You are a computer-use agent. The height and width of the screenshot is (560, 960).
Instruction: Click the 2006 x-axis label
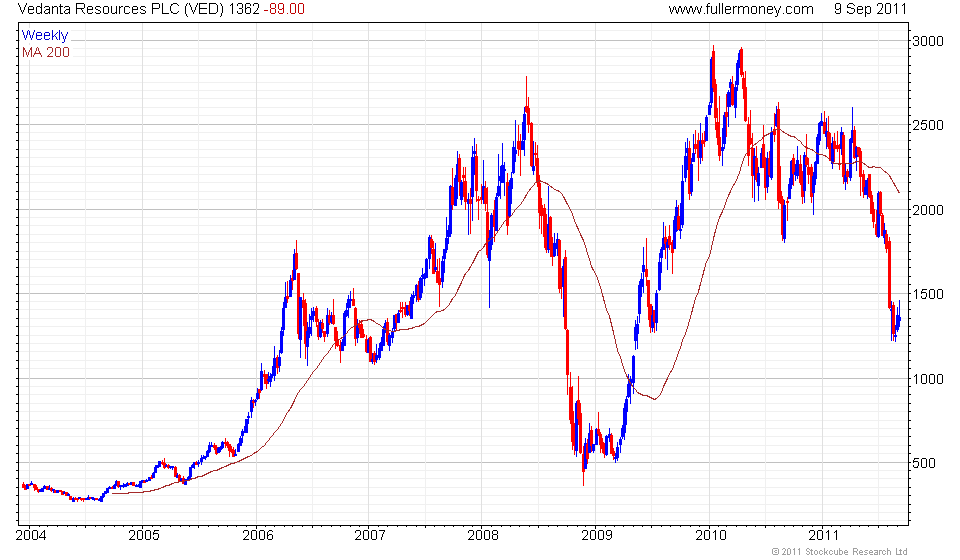(258, 536)
